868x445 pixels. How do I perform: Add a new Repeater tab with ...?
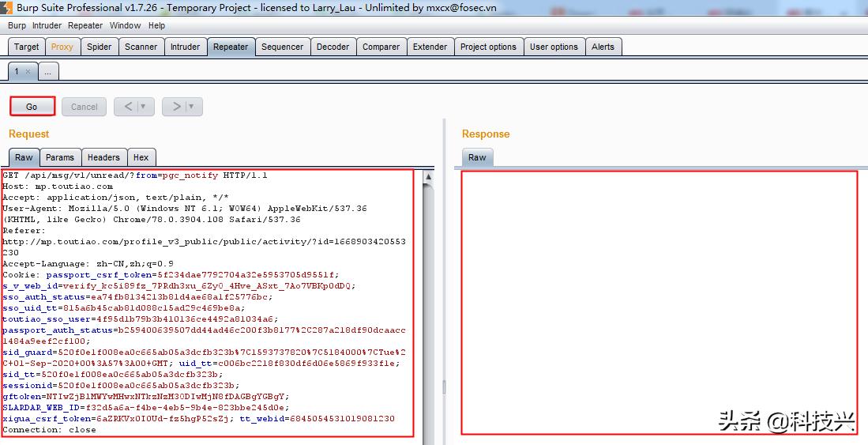[x=48, y=71]
